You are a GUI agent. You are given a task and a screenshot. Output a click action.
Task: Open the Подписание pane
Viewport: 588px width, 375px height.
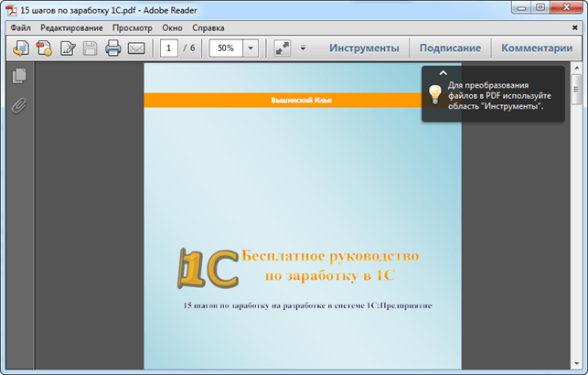click(x=450, y=48)
